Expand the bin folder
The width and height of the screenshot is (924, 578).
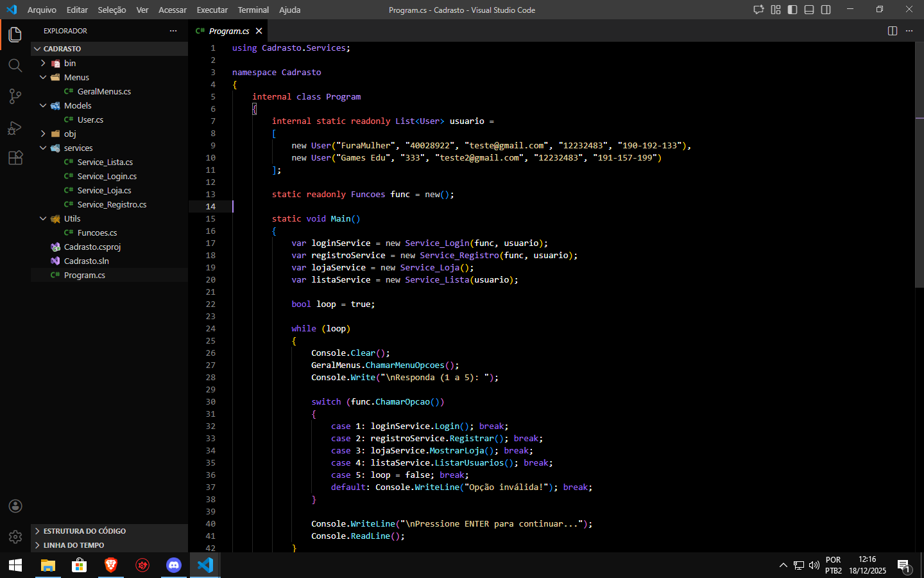109,63
